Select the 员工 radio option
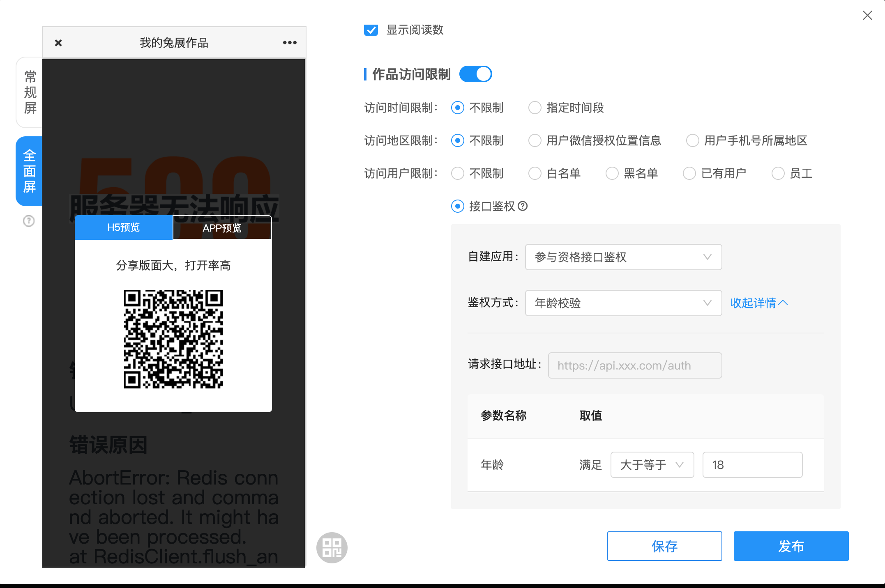 point(778,174)
